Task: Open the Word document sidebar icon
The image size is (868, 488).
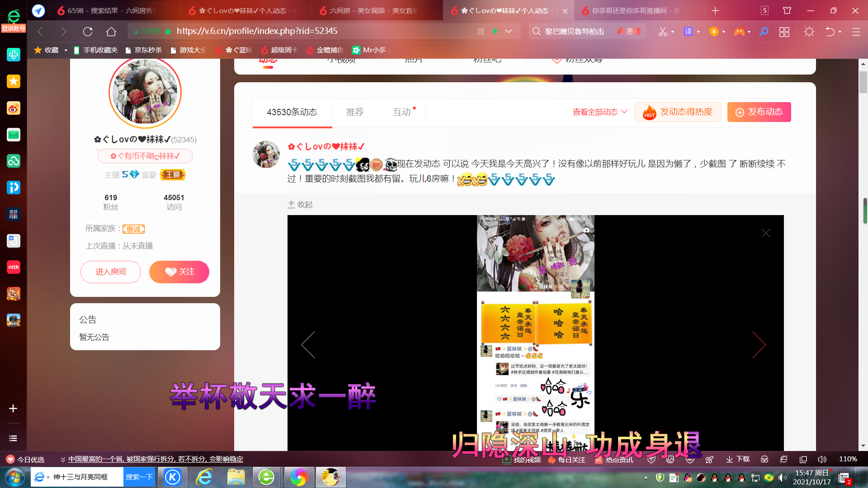Action: click(14, 241)
